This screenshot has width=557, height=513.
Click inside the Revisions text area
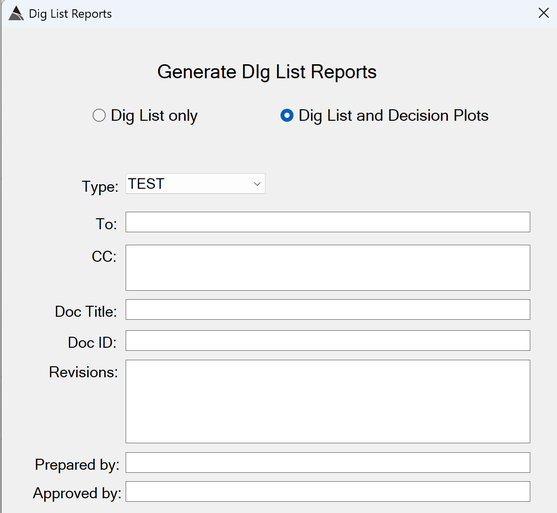point(328,401)
